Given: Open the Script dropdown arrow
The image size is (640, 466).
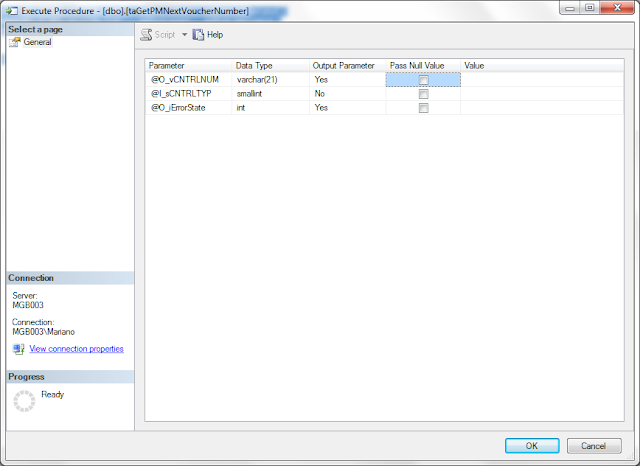Looking at the screenshot, I should pyautogui.click(x=184, y=35).
